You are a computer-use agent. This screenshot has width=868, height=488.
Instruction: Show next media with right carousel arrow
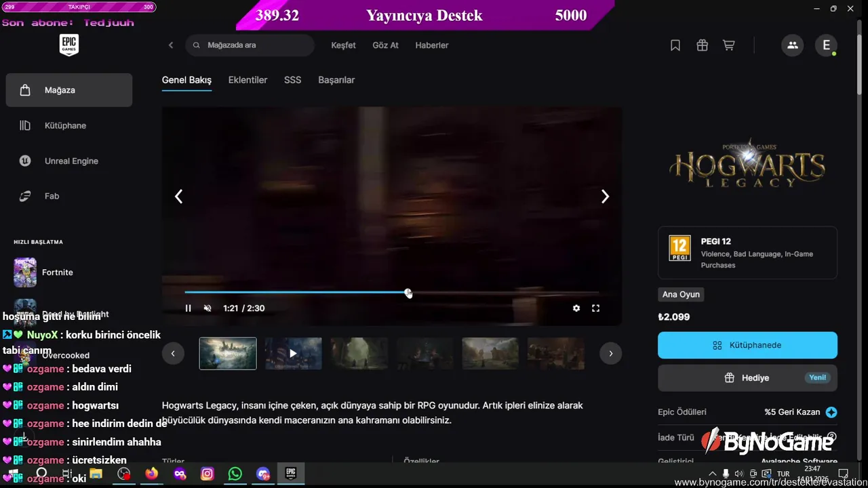(x=605, y=197)
